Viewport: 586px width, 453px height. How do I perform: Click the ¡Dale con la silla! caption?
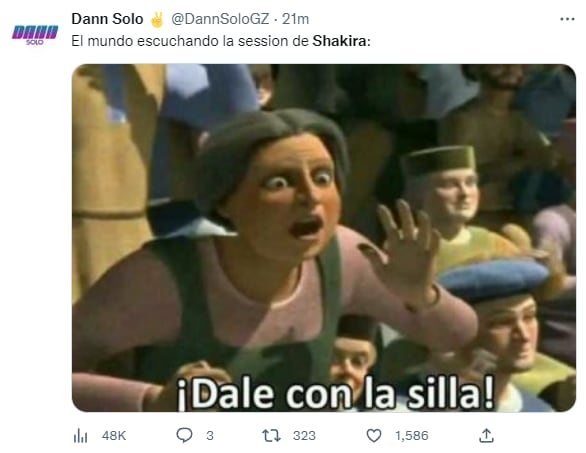[x=335, y=393]
